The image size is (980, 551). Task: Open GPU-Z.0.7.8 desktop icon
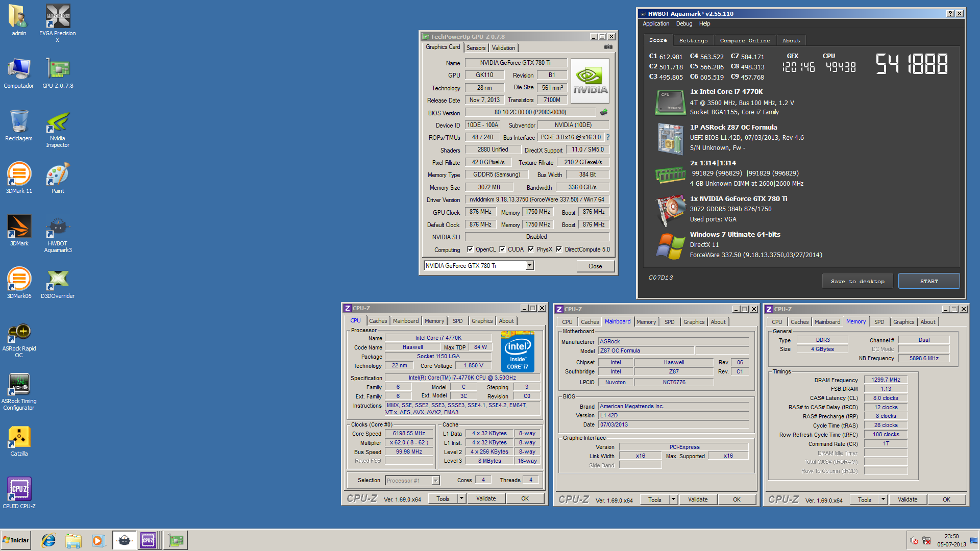tap(58, 73)
